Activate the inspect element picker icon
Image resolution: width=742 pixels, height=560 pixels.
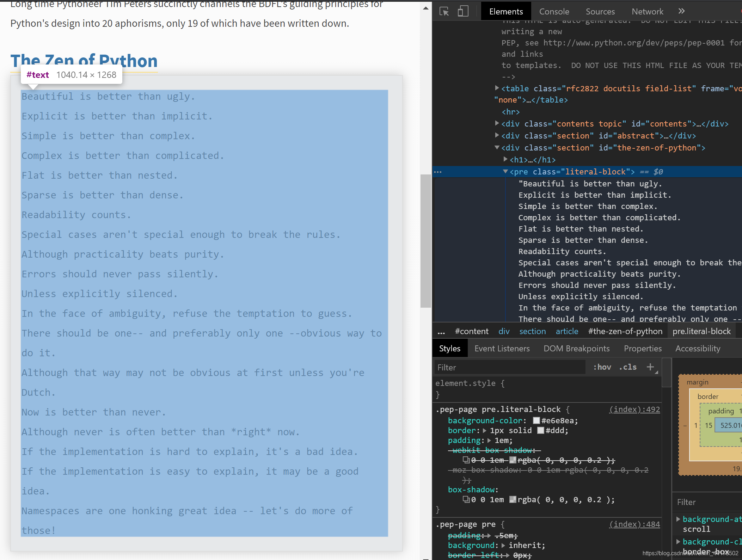tap(444, 12)
